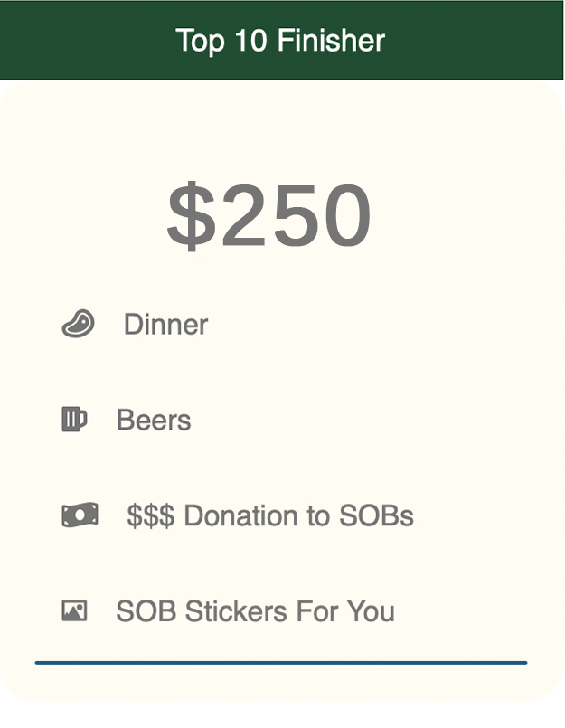Select the picture icon beside SOB Stickers
This screenshot has height=728, width=565.
(x=74, y=611)
